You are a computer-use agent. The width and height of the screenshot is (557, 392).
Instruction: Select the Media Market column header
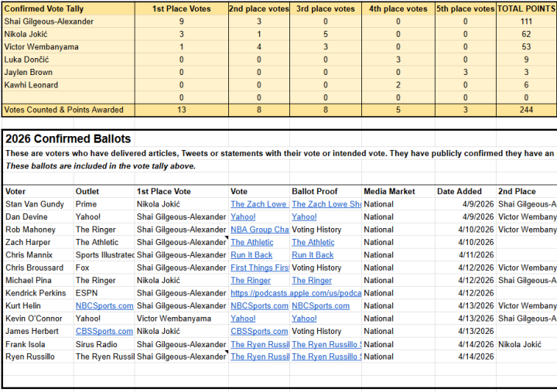coord(389,191)
